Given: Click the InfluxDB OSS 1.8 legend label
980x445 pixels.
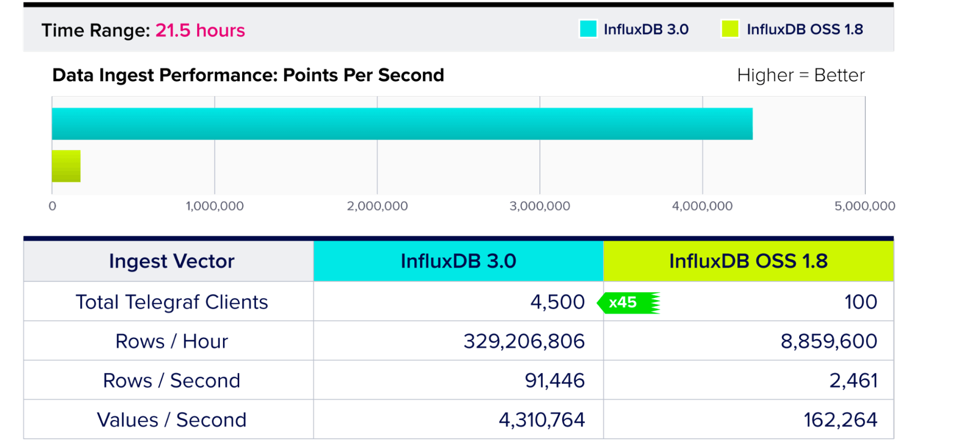Looking at the screenshot, I should [x=805, y=29].
